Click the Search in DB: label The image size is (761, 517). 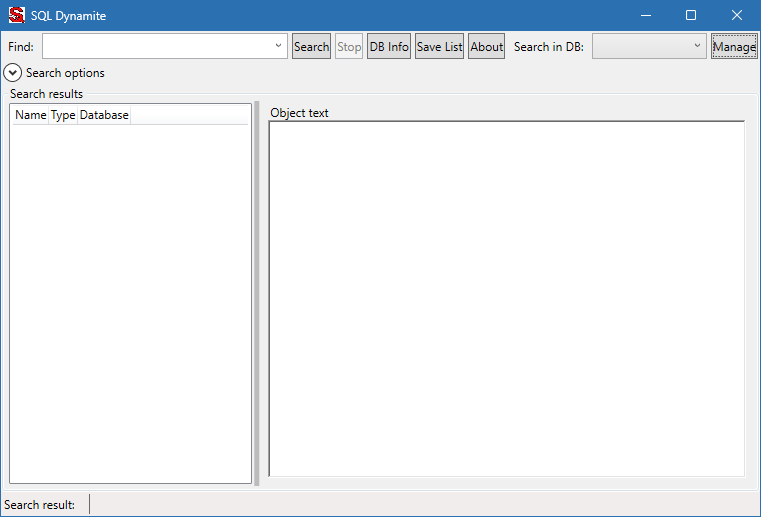pos(548,47)
